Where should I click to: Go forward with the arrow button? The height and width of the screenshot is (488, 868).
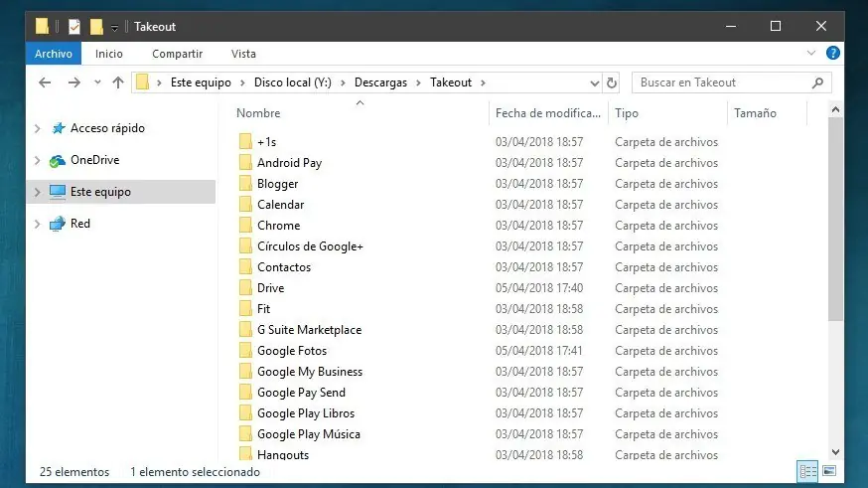(x=73, y=82)
